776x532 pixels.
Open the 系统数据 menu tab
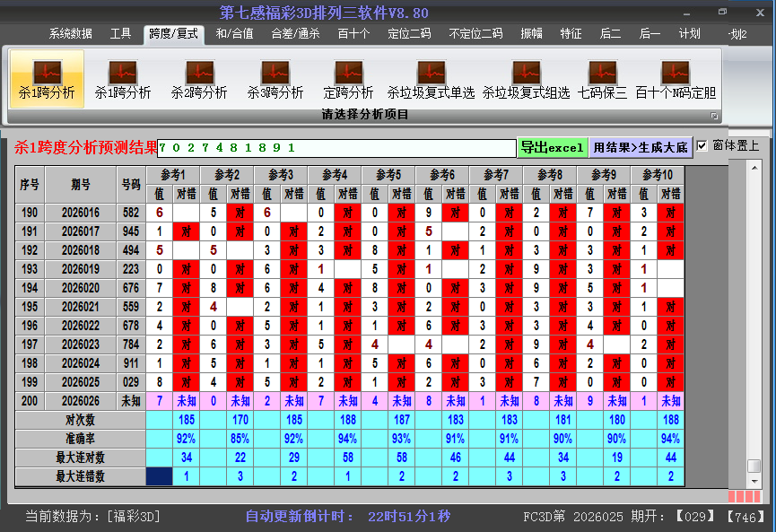point(70,34)
